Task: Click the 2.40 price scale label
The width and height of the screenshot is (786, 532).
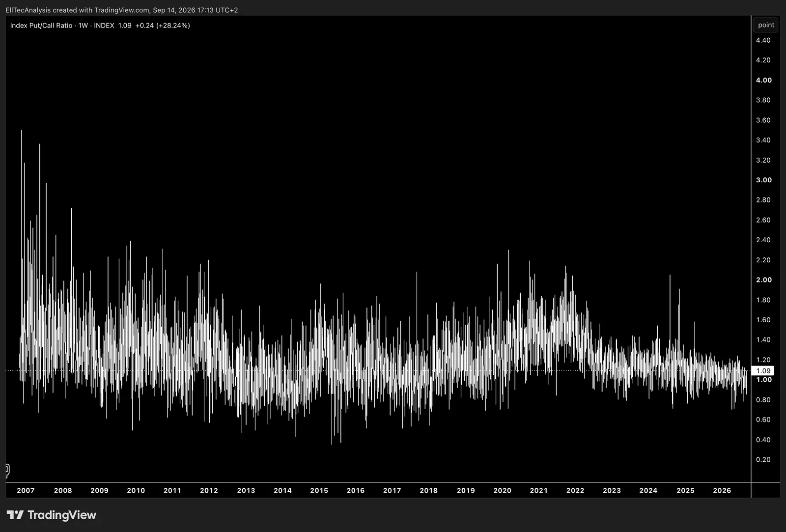Action: click(x=763, y=240)
